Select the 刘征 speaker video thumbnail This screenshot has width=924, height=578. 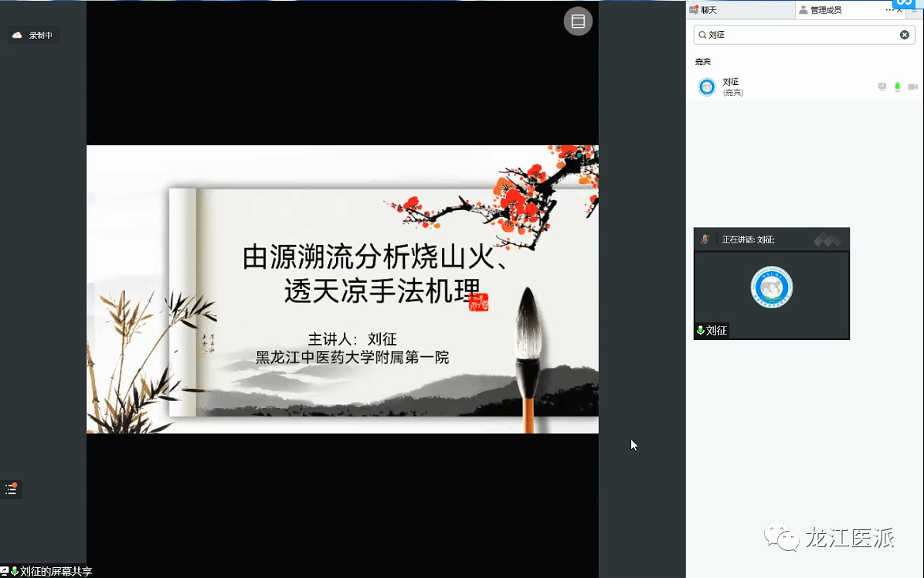[771, 287]
